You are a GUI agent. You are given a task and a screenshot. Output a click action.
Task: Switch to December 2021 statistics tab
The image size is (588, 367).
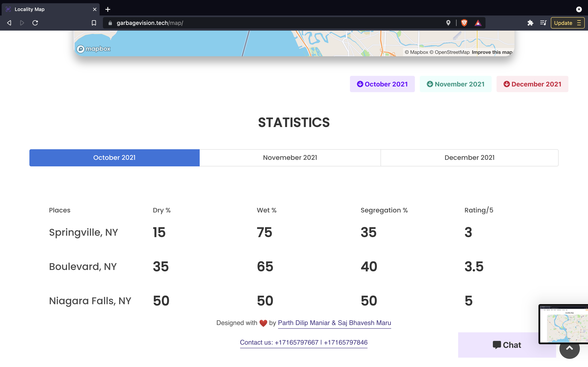pos(469,158)
